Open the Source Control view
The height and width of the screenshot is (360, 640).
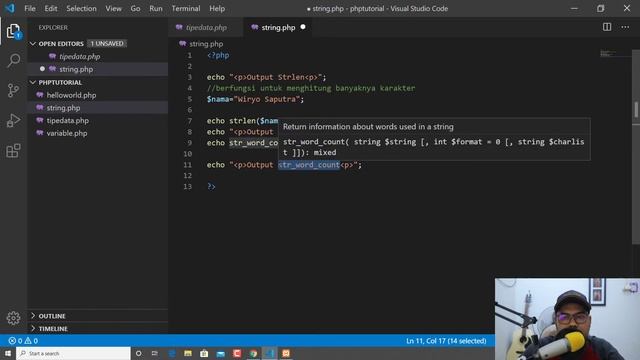13,90
